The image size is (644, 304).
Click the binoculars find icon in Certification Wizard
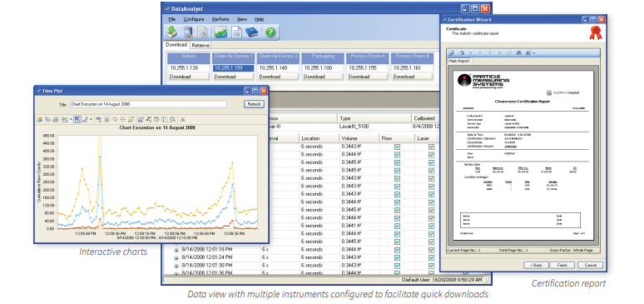[x=519, y=52]
